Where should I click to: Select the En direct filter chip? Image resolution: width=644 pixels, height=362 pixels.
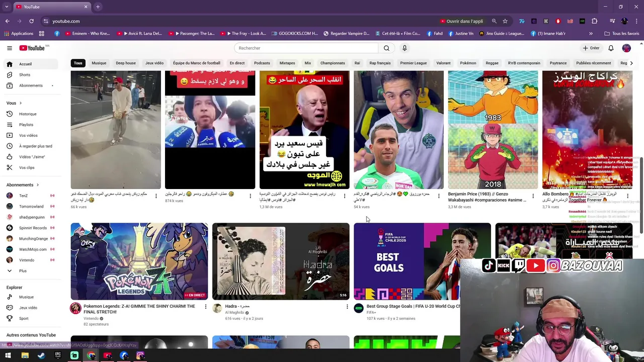click(x=237, y=63)
